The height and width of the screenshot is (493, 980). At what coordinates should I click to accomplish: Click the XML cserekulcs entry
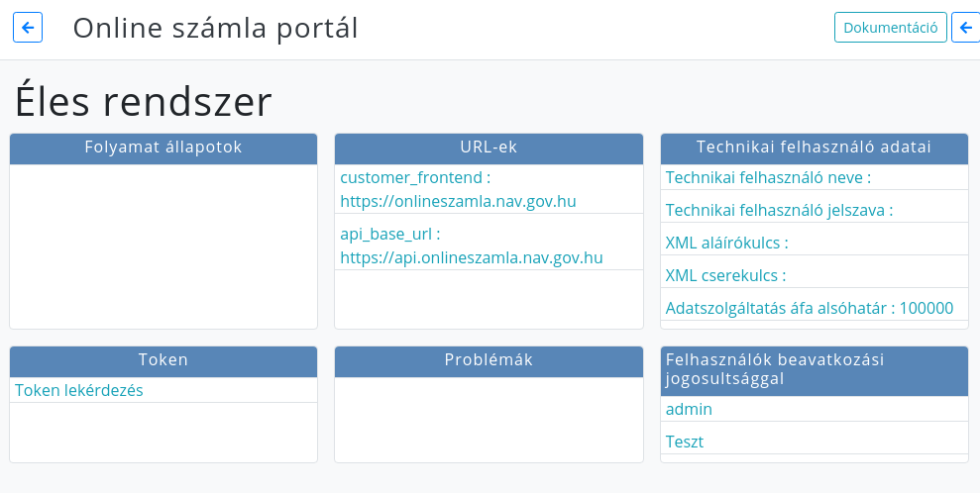815,275
